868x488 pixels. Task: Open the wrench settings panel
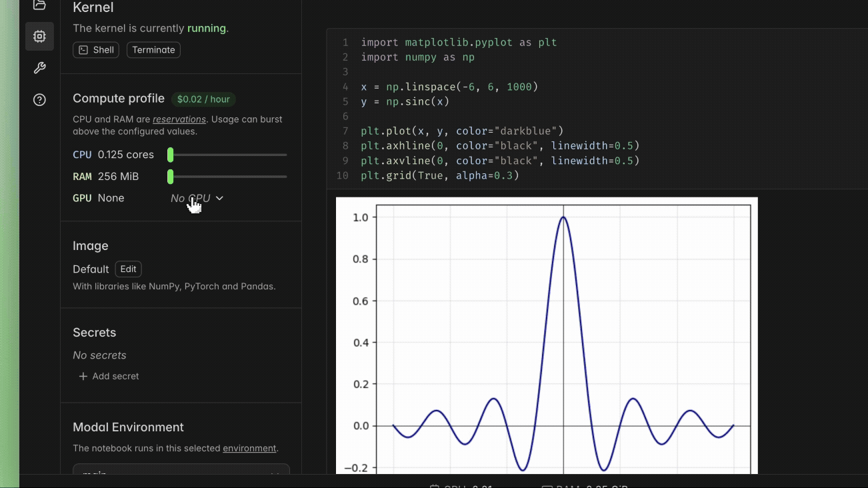click(39, 68)
